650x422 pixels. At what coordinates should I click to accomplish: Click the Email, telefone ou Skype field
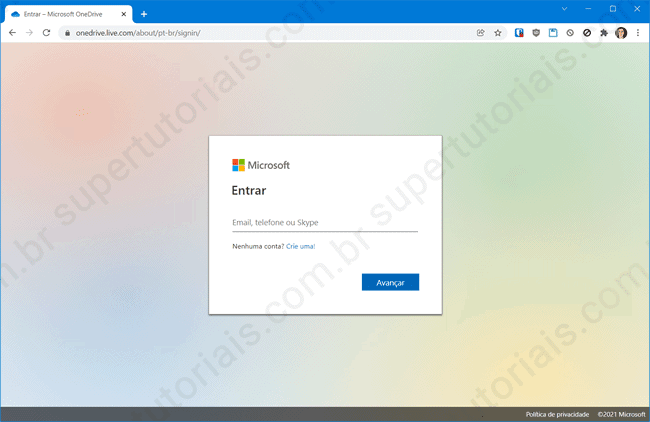click(324, 223)
